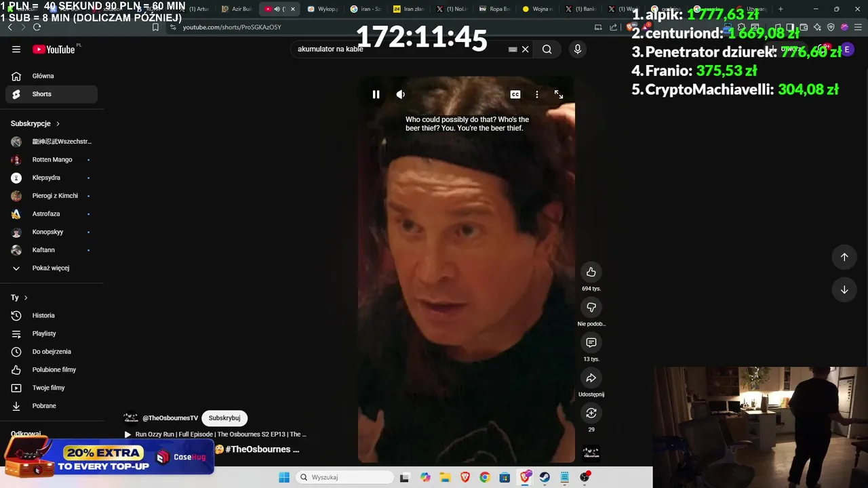Open the Short's sound source thumbnail

coord(591,452)
